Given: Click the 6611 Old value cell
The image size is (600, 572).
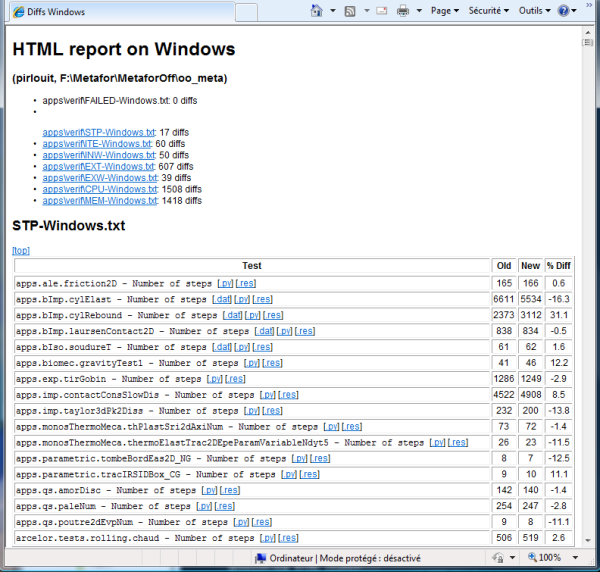Looking at the screenshot, I should [x=504, y=299].
